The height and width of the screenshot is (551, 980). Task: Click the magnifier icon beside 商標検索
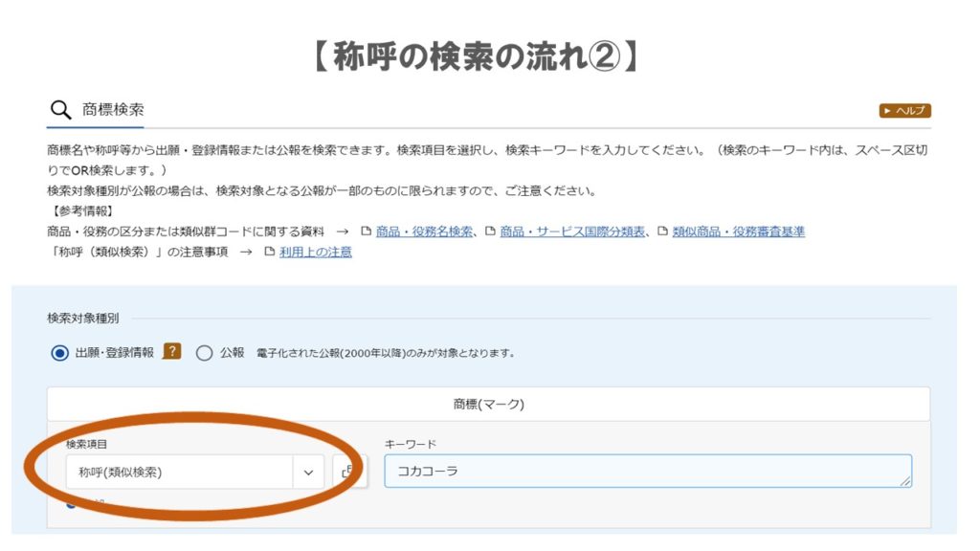[60, 110]
